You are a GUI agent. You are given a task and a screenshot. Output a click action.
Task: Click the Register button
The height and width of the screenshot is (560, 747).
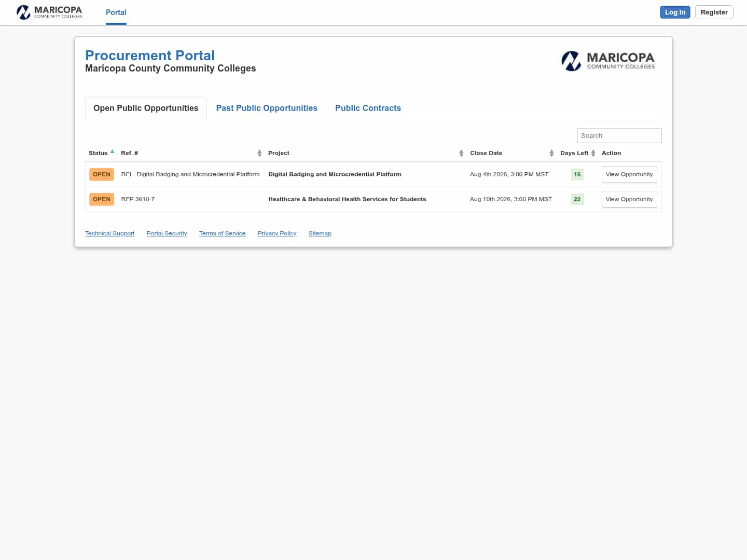coord(714,12)
